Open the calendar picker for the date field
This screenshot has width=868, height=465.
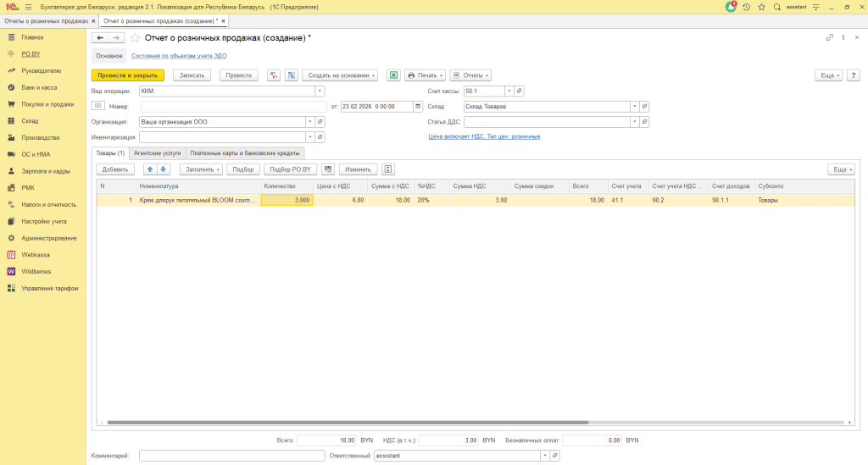pos(417,107)
